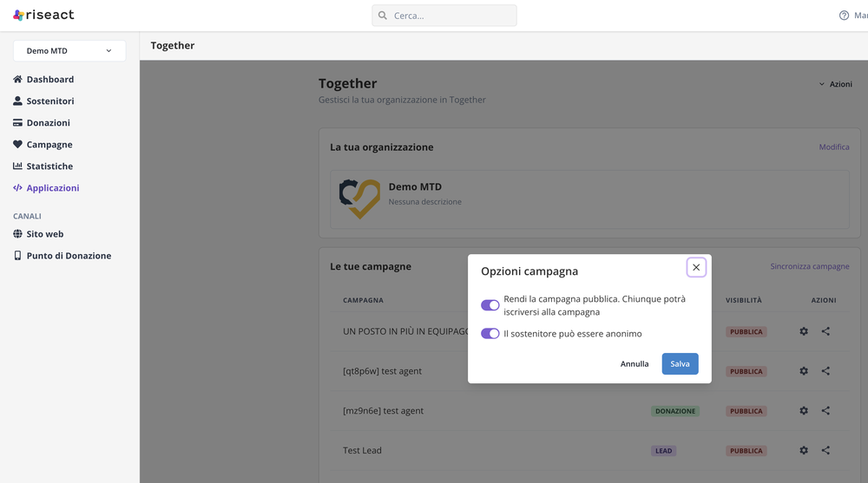
Task: Toggle Rendi la campagna pubblica switch
Action: click(490, 305)
